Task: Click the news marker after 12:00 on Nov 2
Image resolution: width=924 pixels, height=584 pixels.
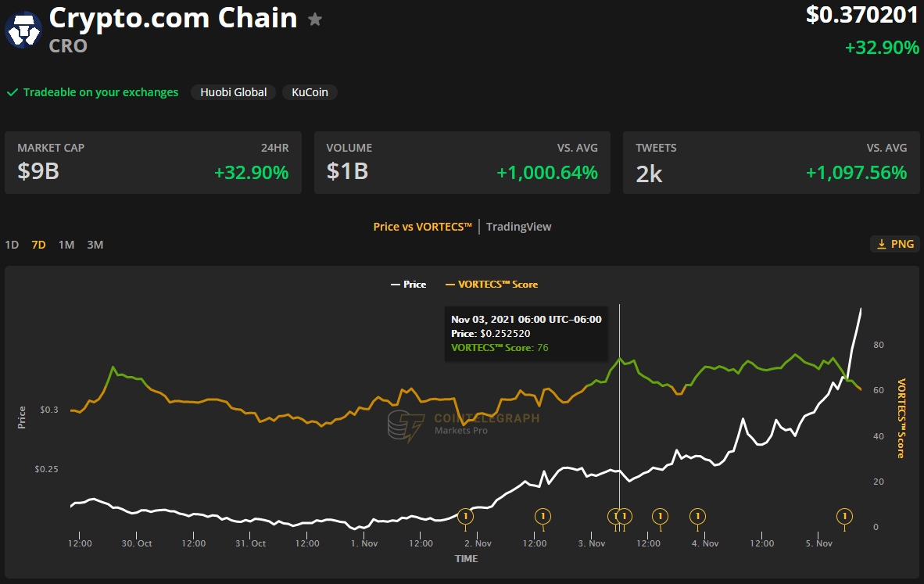Action: coord(543,517)
